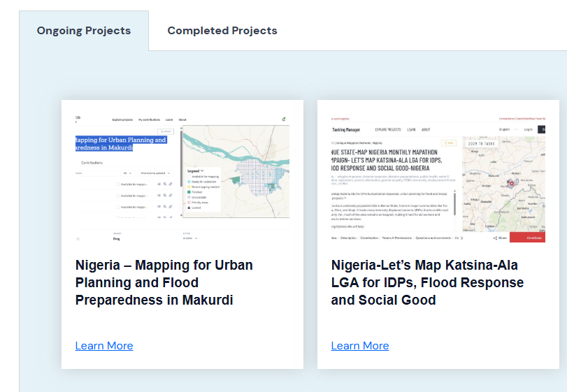
Task: Open the 'All' task filter dropdown
Action: coord(128,173)
